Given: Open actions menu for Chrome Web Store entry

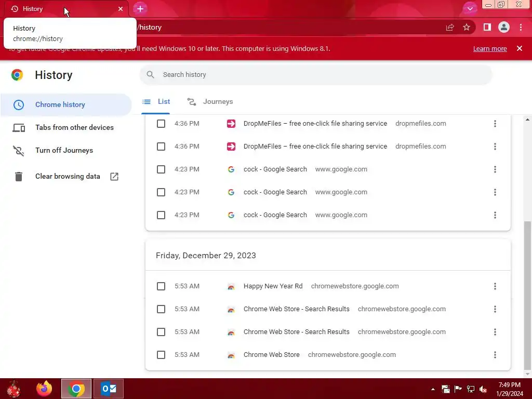Looking at the screenshot, I should [x=495, y=355].
